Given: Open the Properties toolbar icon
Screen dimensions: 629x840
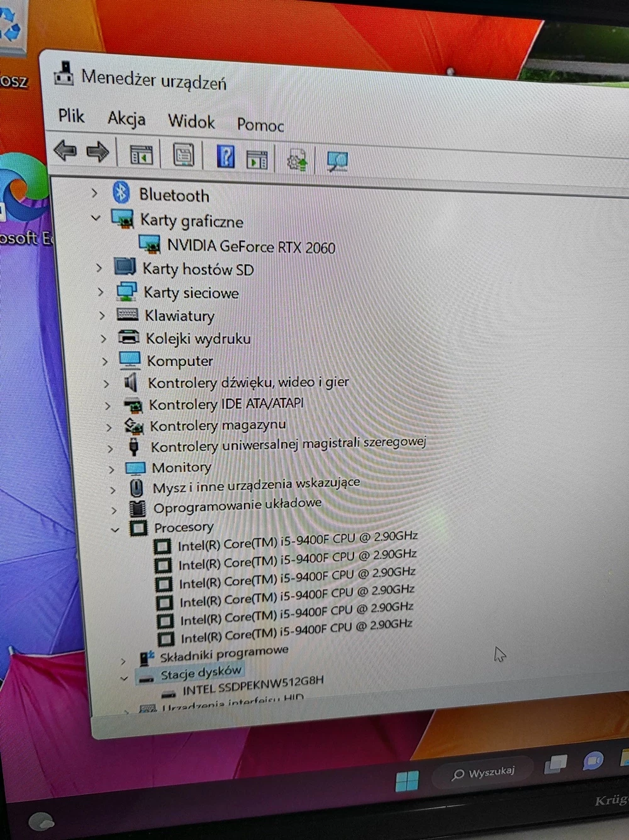Looking at the screenshot, I should tap(183, 155).
